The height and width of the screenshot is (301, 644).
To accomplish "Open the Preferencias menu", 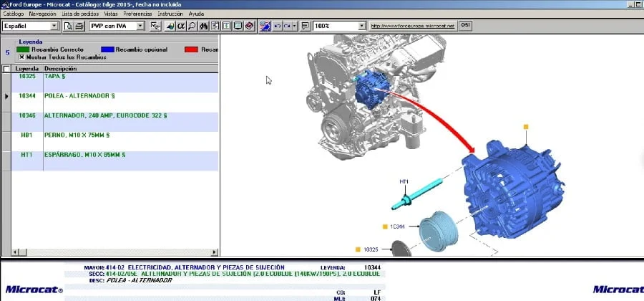I will click(x=137, y=14).
